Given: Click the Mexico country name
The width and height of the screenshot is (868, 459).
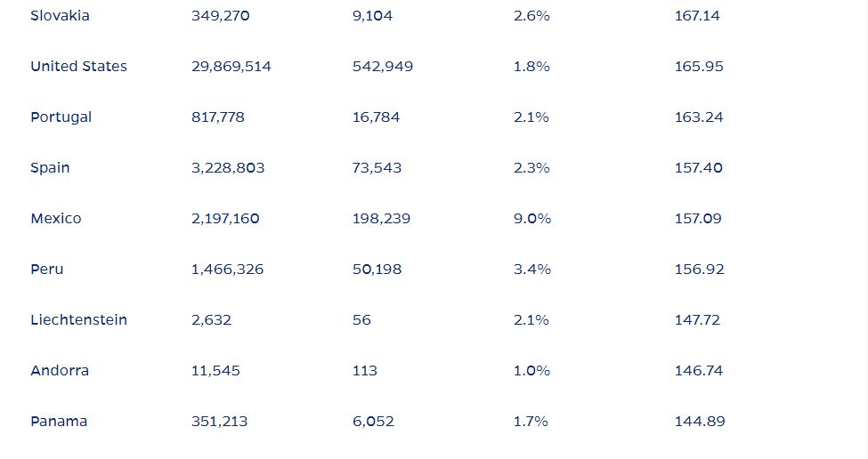Looking at the screenshot, I should coord(55,219).
